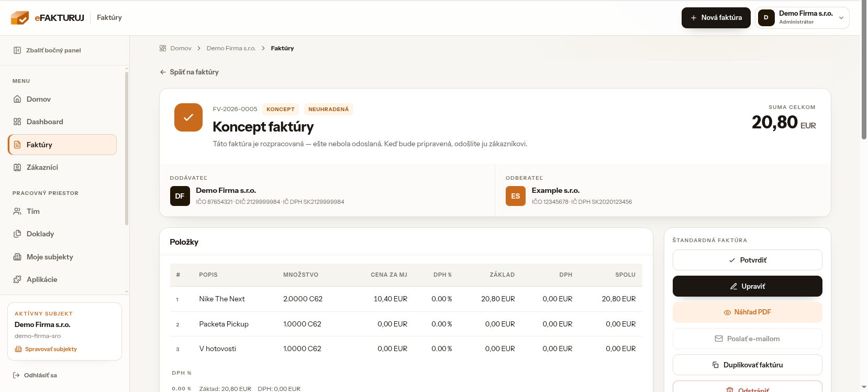Click the NEUHRADENÁ status badge
Screen dimensions: 868x392
click(x=328, y=109)
